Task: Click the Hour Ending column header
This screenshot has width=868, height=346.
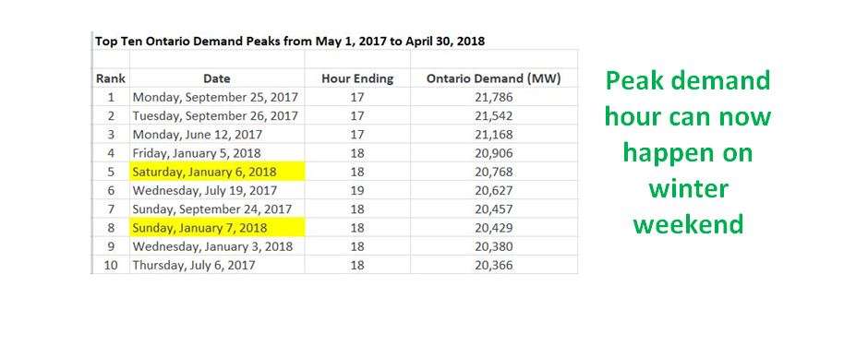Action: [x=357, y=78]
